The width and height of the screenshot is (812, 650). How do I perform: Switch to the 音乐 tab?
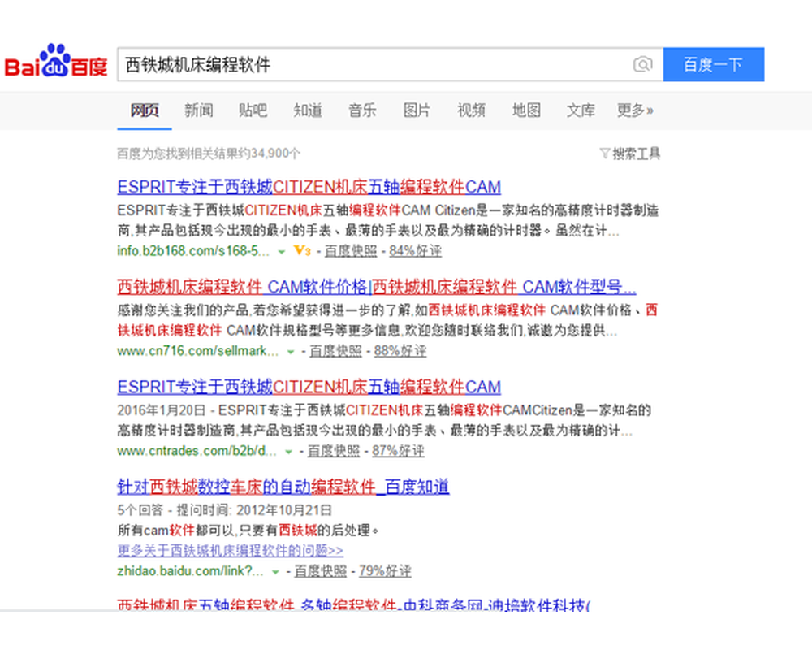[362, 110]
